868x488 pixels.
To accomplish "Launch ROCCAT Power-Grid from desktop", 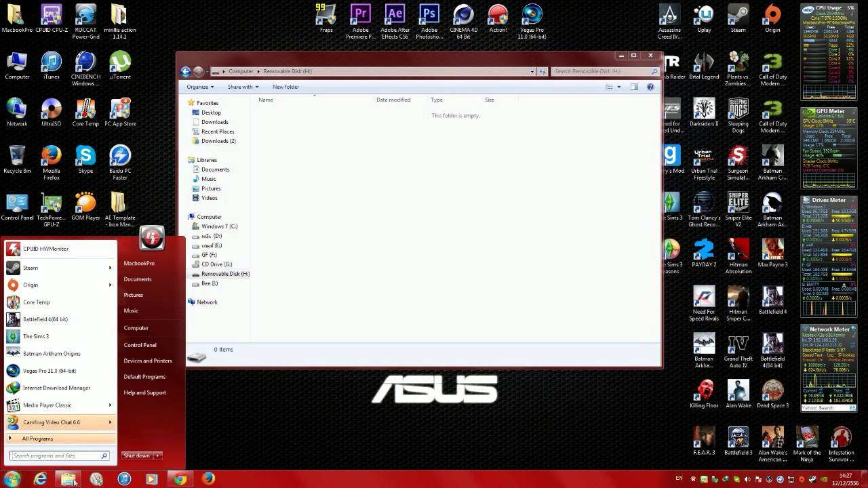I will tap(85, 21).
